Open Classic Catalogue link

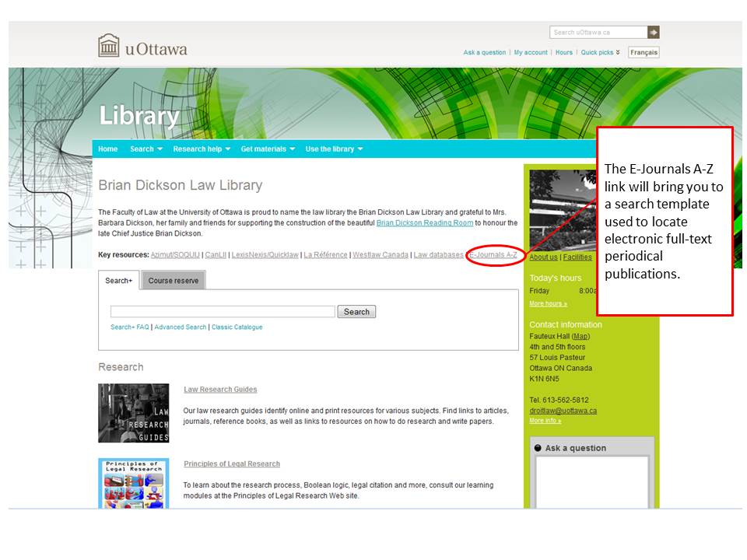[x=237, y=327]
